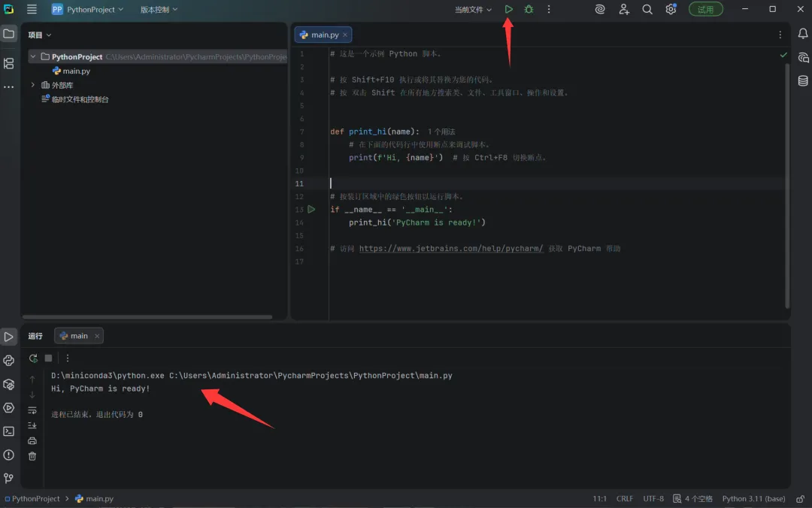Screen dimensions: 812x508
Task: Rerun main with rerun icon
Action: pos(33,358)
